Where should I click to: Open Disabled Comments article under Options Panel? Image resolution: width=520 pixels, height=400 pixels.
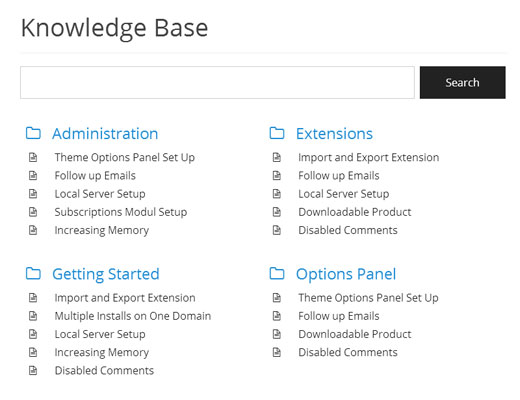[348, 352]
